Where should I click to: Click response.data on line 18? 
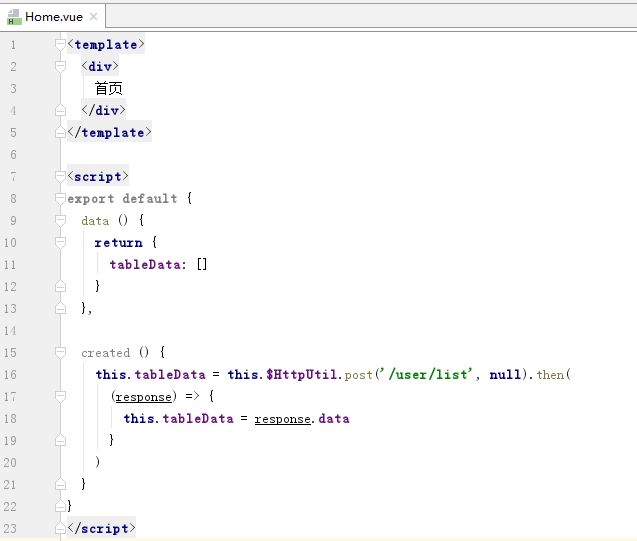[302, 419]
